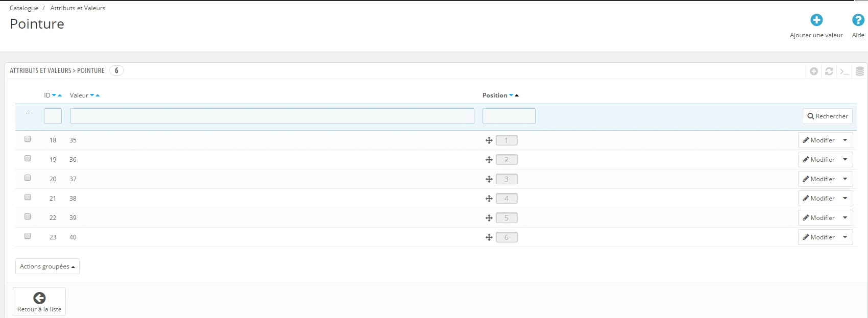Click the ID column header text
Screen dimensions: 868x318
coord(47,95)
